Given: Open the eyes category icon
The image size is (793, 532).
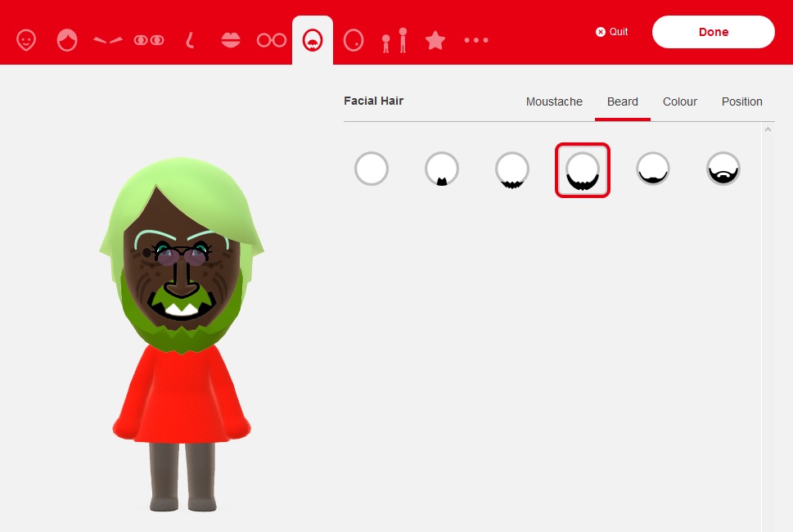Looking at the screenshot, I should tap(149, 40).
